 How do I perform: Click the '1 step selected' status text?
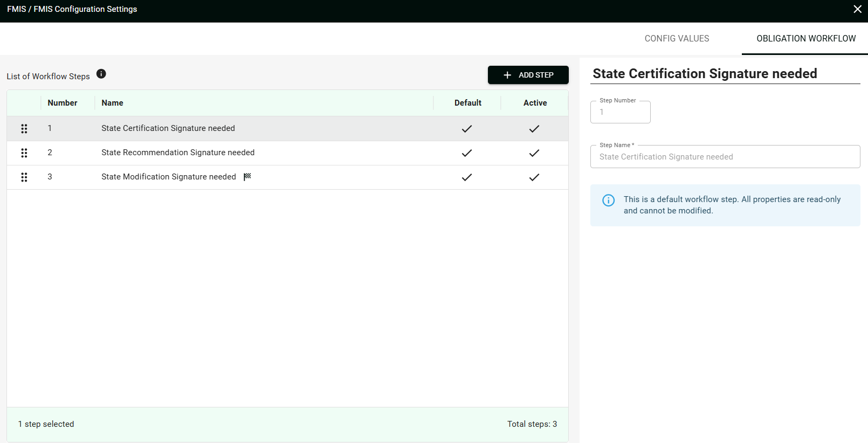(x=46, y=424)
